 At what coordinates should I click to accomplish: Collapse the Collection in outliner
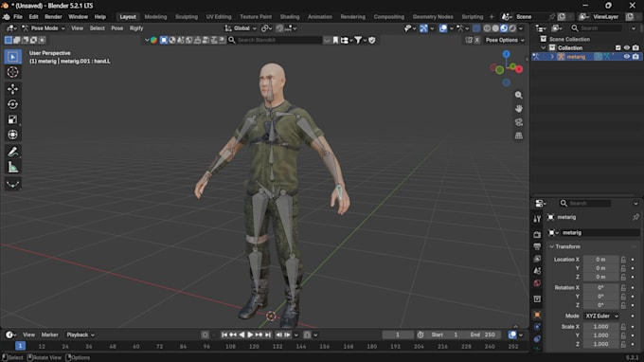(x=544, y=47)
